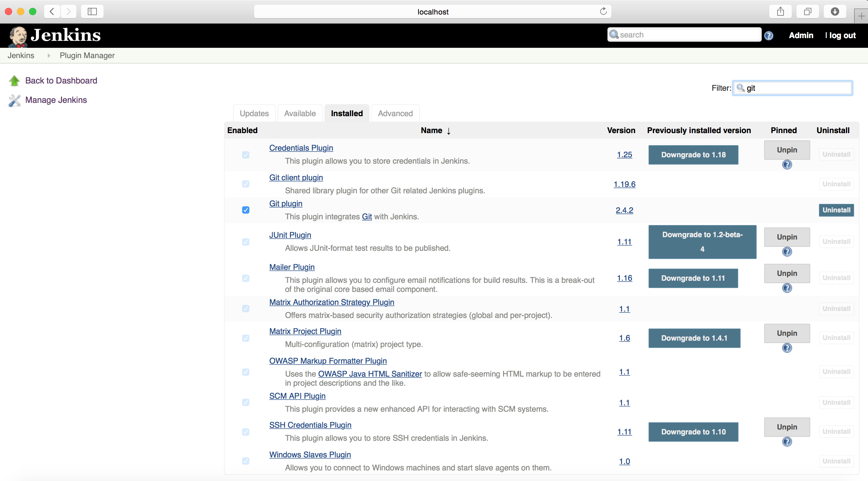The width and height of the screenshot is (868, 481).
Task: Open Git client plugin link
Action: 296,178
